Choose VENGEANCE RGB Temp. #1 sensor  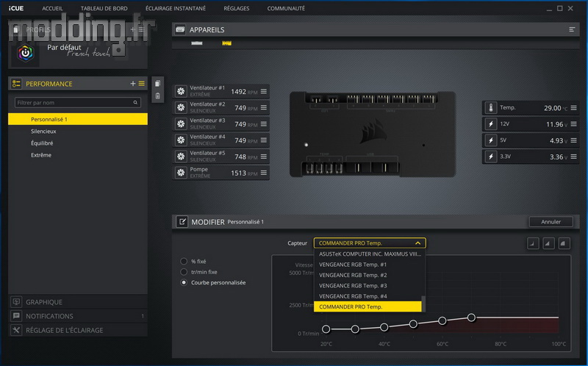click(x=367, y=265)
